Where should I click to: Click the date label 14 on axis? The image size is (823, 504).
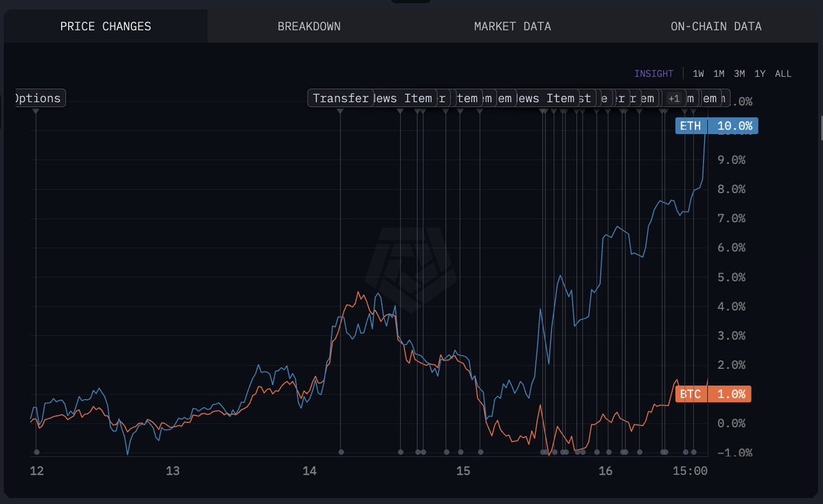click(x=310, y=471)
